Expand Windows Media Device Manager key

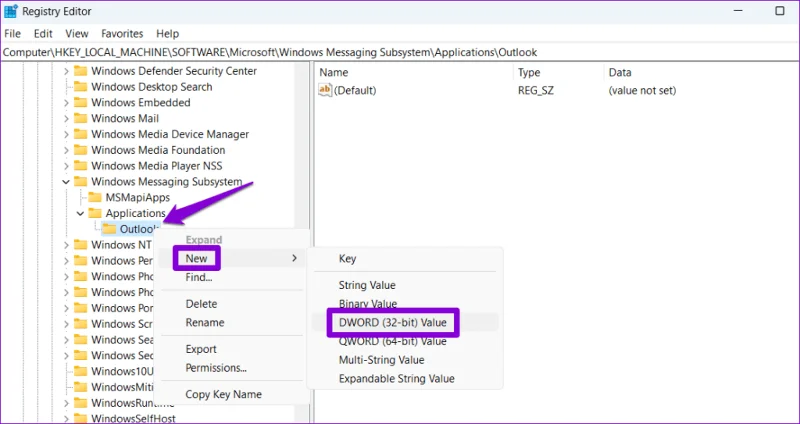point(66,135)
